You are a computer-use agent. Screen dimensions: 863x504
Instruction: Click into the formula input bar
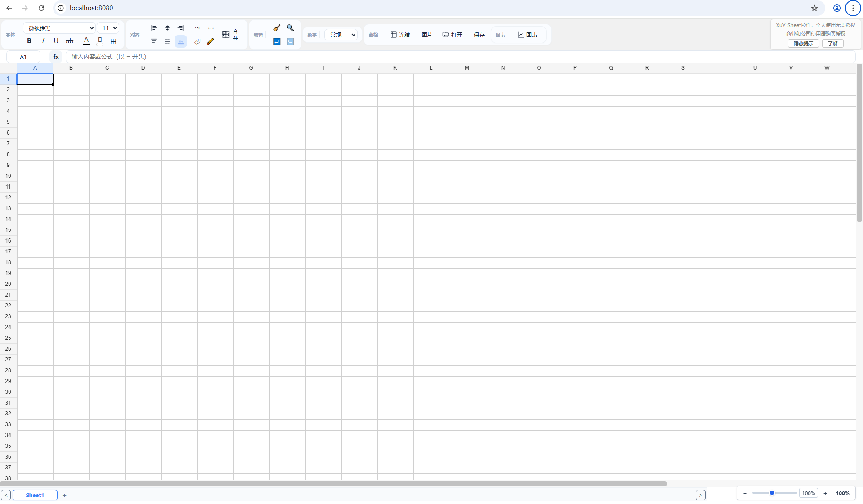460,57
